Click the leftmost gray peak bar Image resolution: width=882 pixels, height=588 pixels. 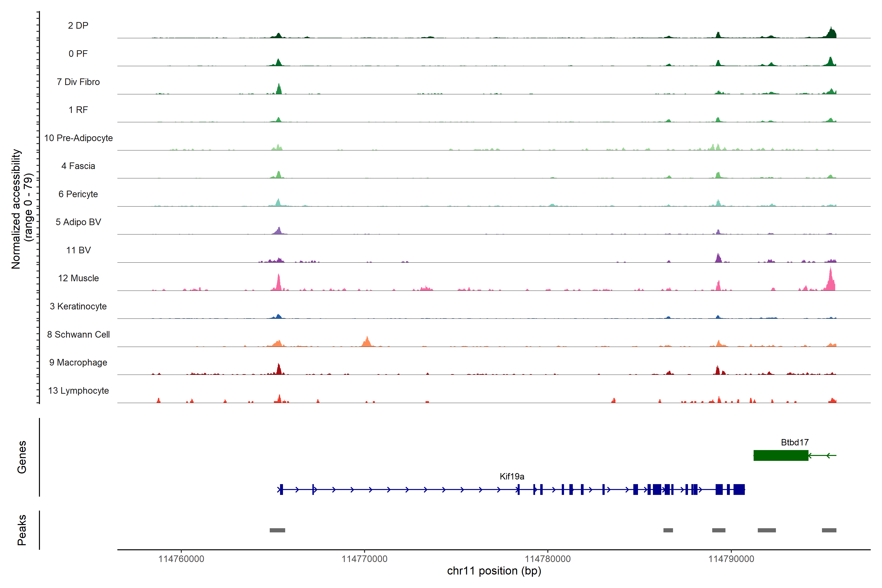[277, 530]
